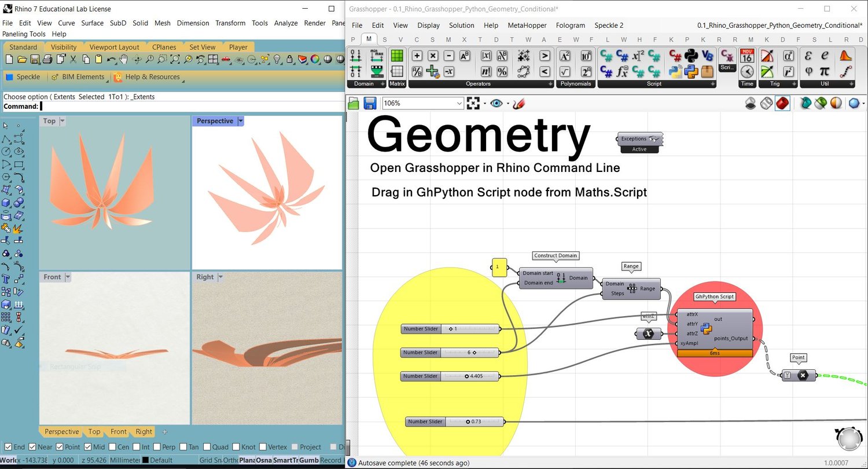
Task: Click the four-viewports layout icon in Rhino
Action: [x=213, y=59]
